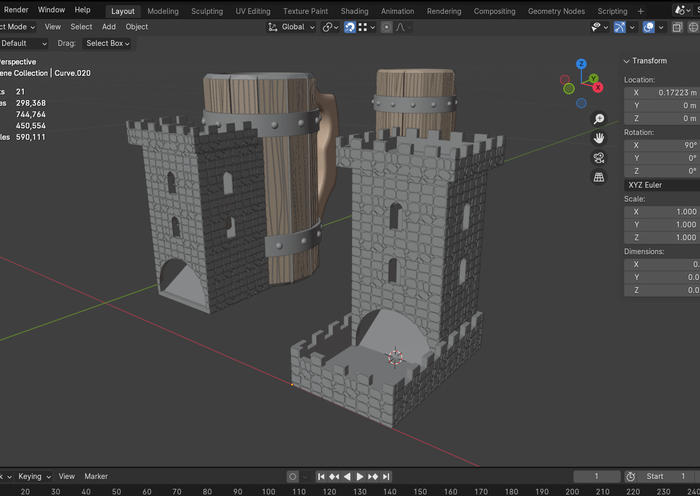Click the Keying menu in timeline
The height and width of the screenshot is (496, 700).
[32, 476]
